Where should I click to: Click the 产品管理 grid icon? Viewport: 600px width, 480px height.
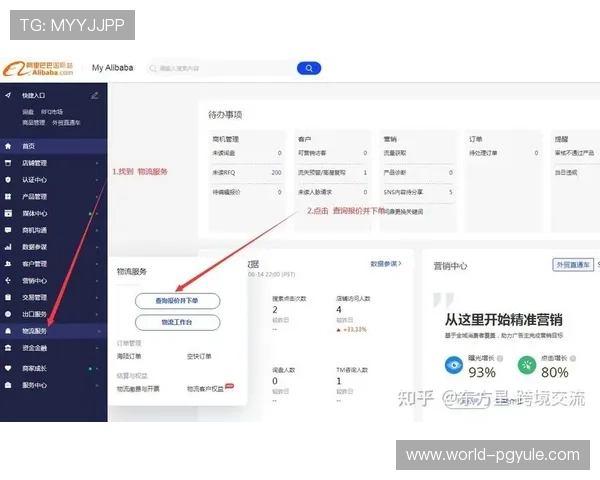click(x=8, y=197)
